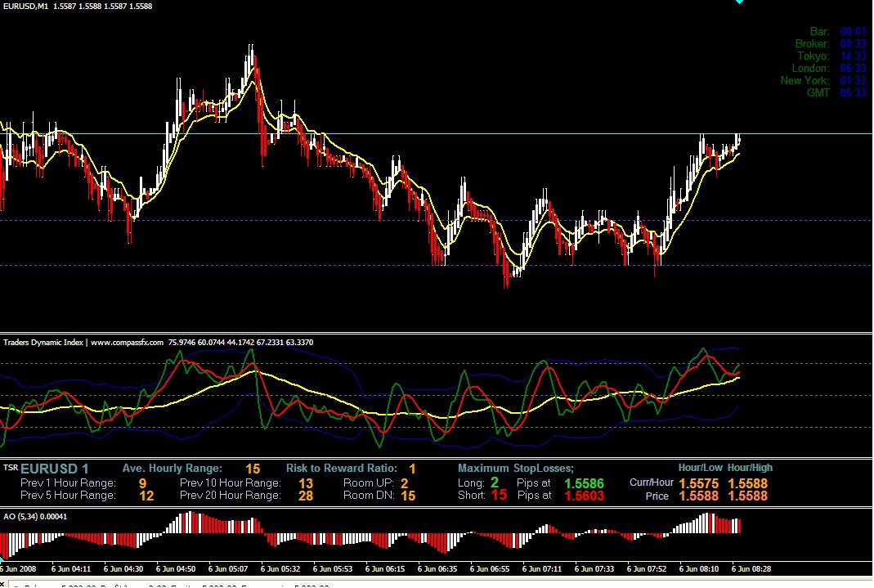
Task: Click the Curr/Hour row label
Action: click(652, 483)
